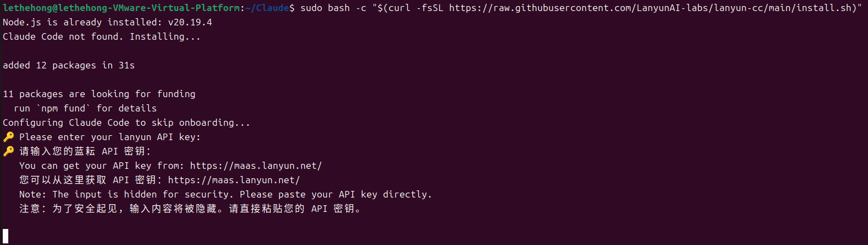The width and height of the screenshot is (868, 245).
Task: Click the 'sudo bash -c' command text
Action: (x=333, y=8)
